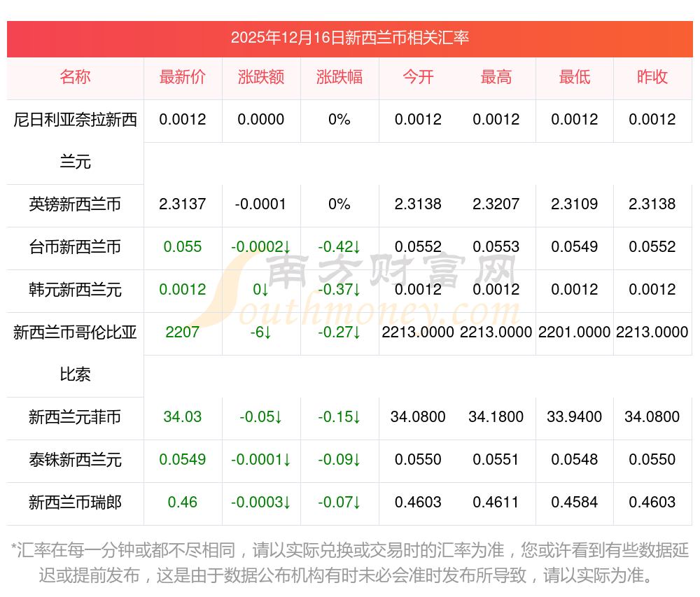Click the 2.3137 latest price cell
Viewport: 700px width, 597px height.
coord(183,204)
